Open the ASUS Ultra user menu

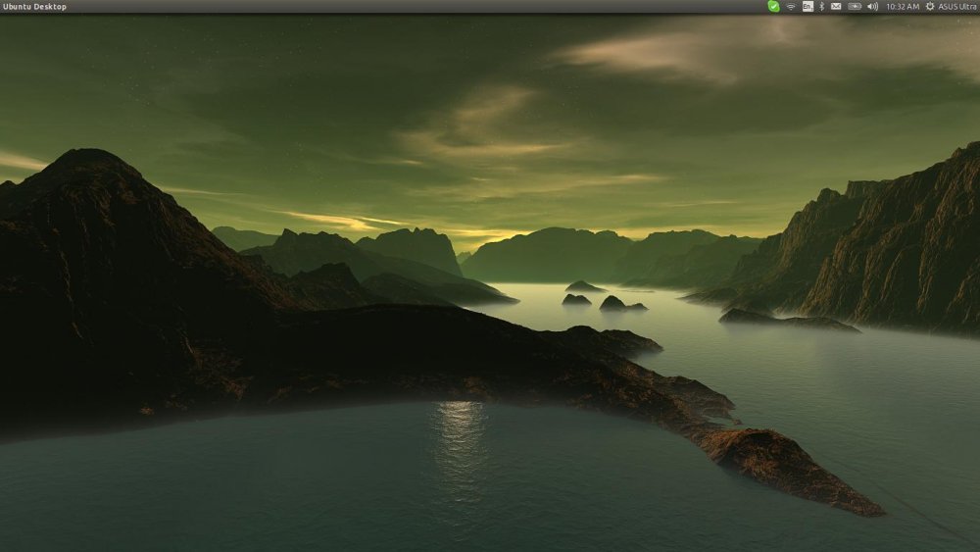tap(958, 6)
